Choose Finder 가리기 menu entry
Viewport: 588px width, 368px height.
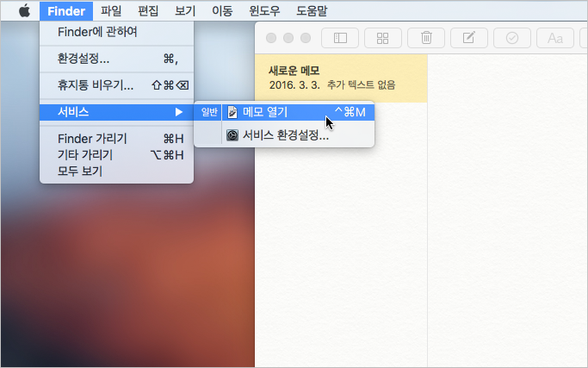(x=116, y=139)
